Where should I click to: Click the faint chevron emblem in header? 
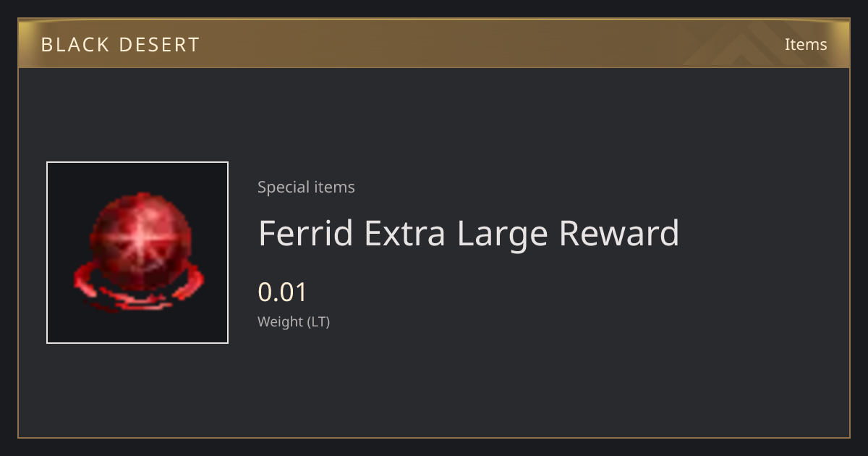coord(744,44)
